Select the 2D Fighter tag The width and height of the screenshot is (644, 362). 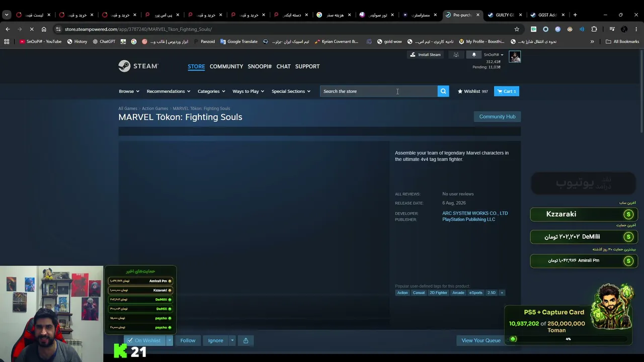pos(438,293)
